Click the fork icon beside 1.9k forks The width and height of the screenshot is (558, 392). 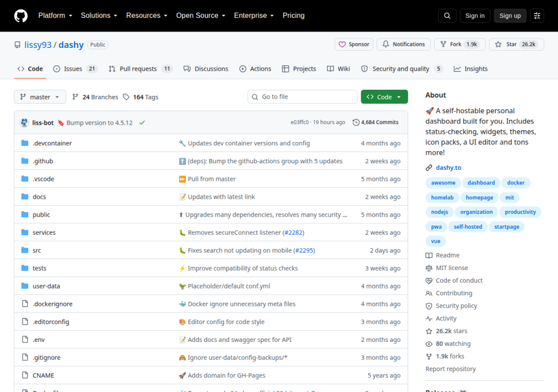tap(429, 357)
